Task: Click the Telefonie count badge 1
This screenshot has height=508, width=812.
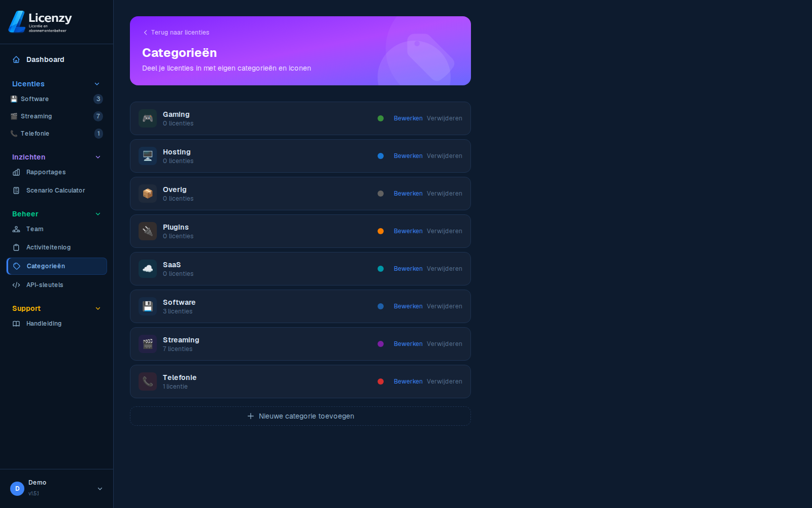Action: [98, 134]
